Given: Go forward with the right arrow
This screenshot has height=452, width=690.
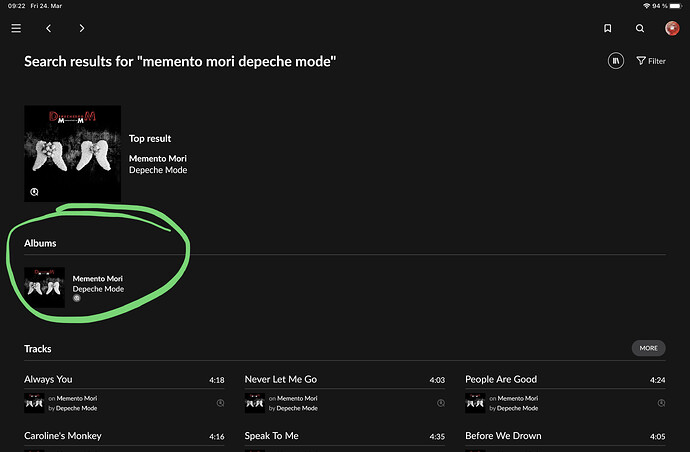Looking at the screenshot, I should pyautogui.click(x=82, y=28).
